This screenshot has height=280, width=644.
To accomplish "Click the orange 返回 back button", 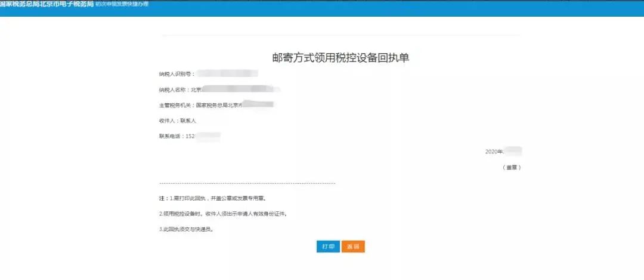I will 353,247.
